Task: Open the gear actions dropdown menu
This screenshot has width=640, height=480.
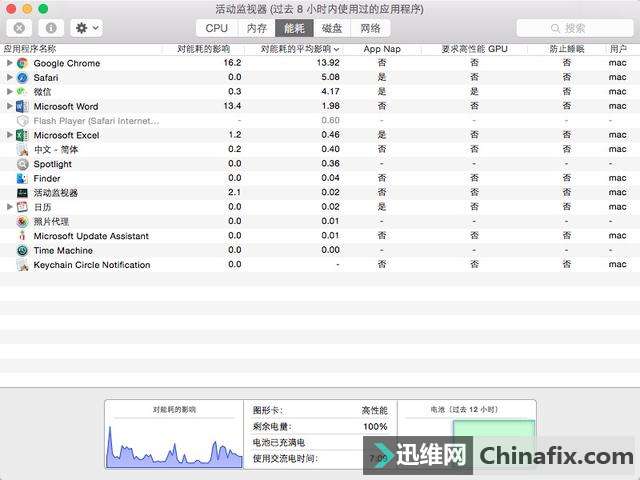Action: (86, 28)
